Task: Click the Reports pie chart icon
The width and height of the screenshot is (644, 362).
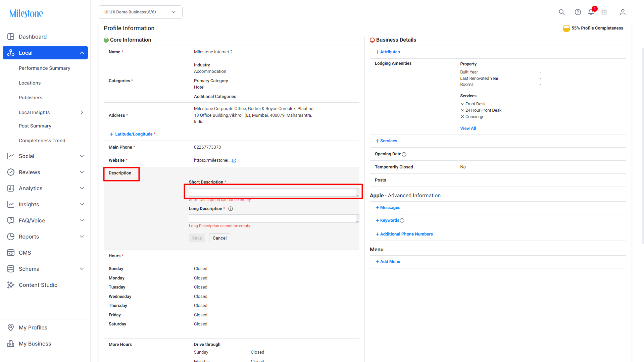Action: (x=11, y=237)
